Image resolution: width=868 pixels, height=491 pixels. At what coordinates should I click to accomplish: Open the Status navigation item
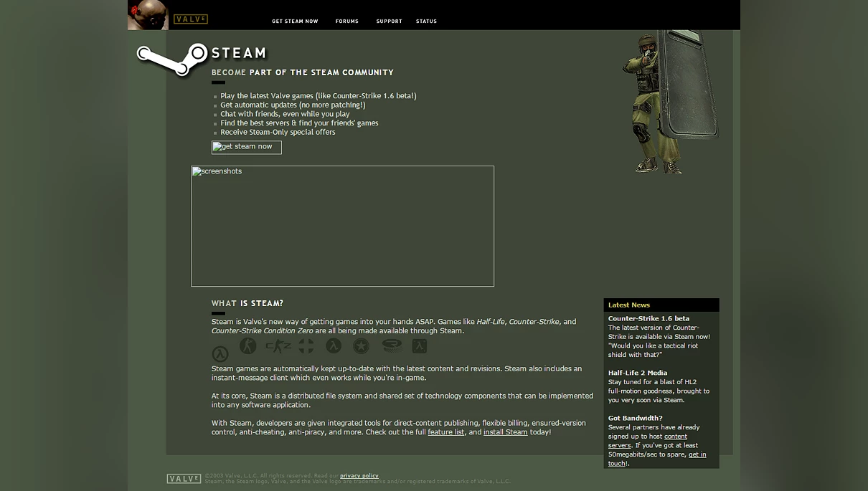pos(427,22)
